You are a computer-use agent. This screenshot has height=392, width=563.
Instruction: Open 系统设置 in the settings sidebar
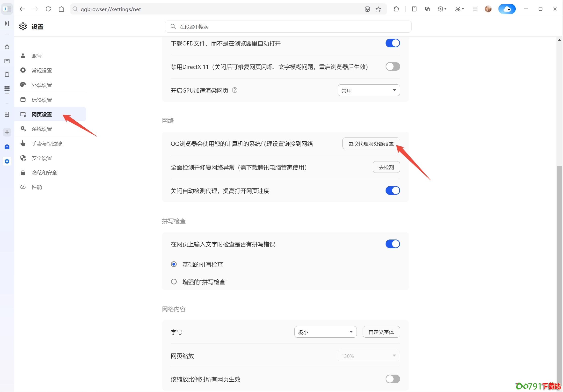tap(42, 129)
